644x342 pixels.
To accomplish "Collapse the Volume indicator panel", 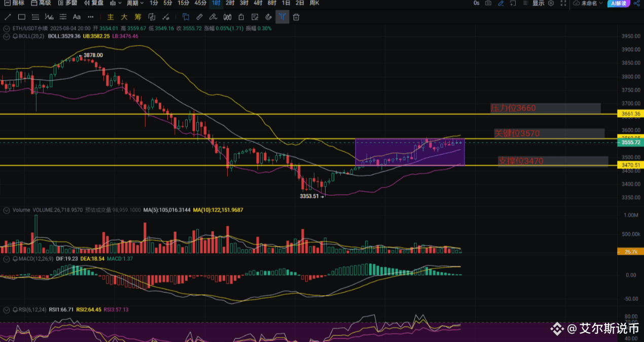I will click(7, 210).
